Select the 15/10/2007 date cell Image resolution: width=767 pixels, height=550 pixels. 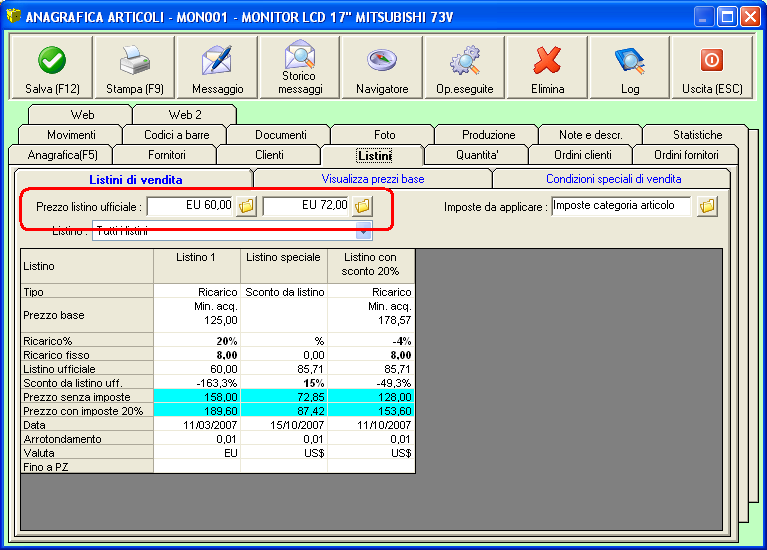(284, 425)
